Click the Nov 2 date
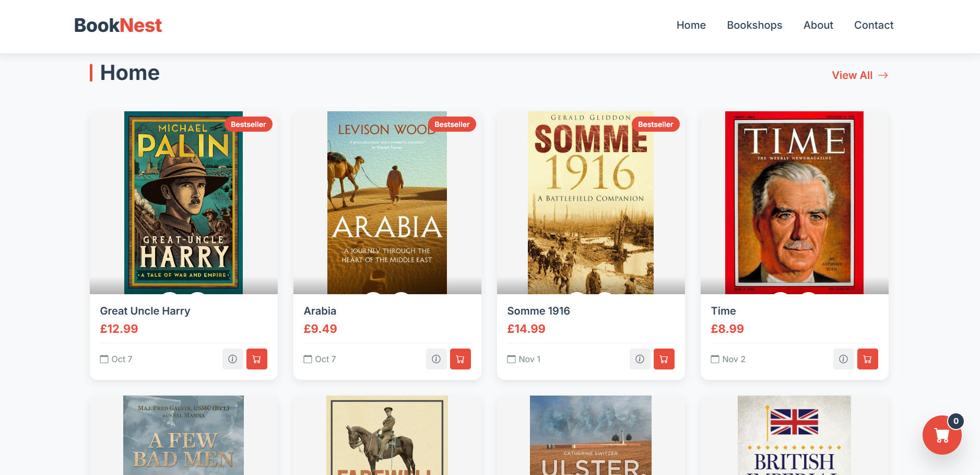 tap(734, 359)
